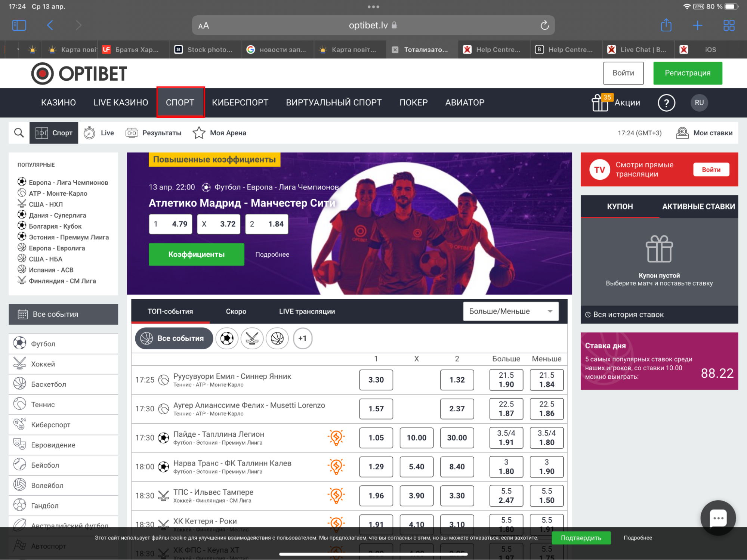Open the help question mark icon
The height and width of the screenshot is (560, 747).
click(x=666, y=103)
